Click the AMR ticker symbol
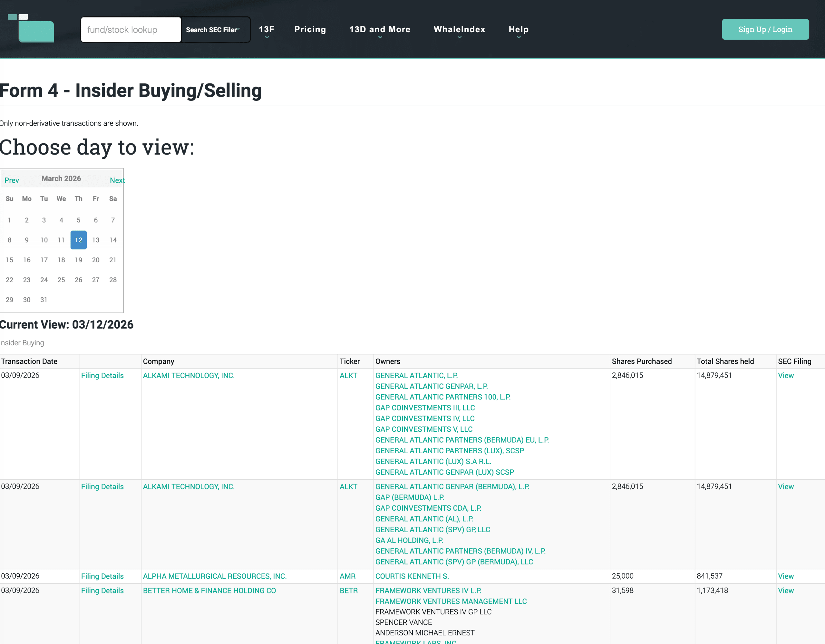This screenshot has width=825, height=644. (x=347, y=576)
